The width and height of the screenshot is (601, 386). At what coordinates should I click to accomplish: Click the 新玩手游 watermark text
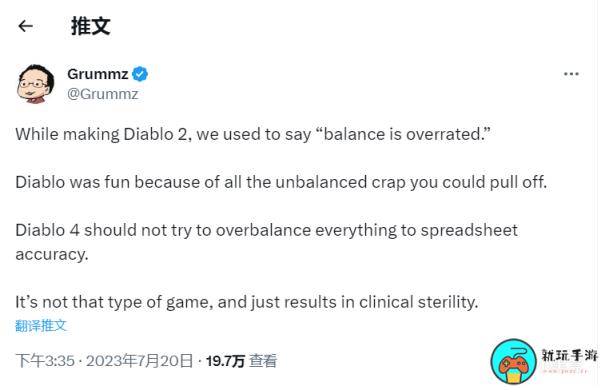point(570,356)
